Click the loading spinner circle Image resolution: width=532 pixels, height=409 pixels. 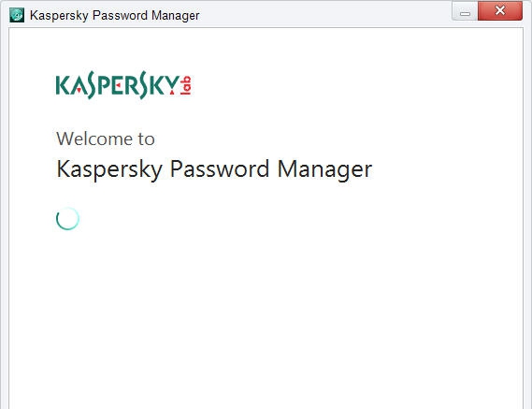(67, 218)
